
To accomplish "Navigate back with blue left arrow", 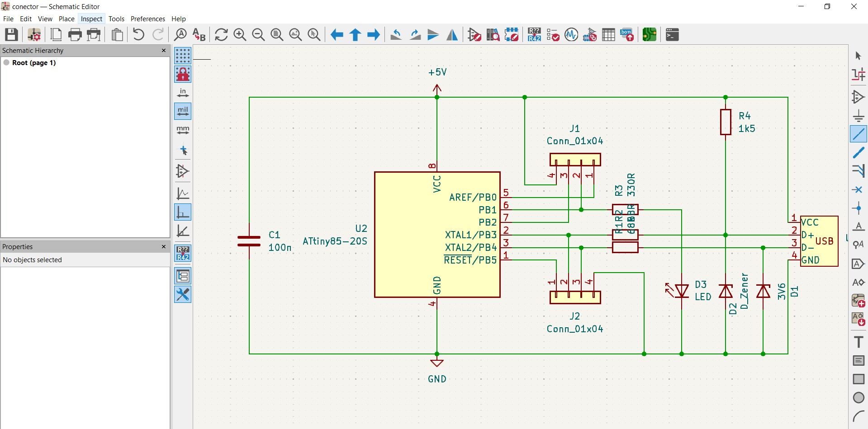I will [x=337, y=34].
